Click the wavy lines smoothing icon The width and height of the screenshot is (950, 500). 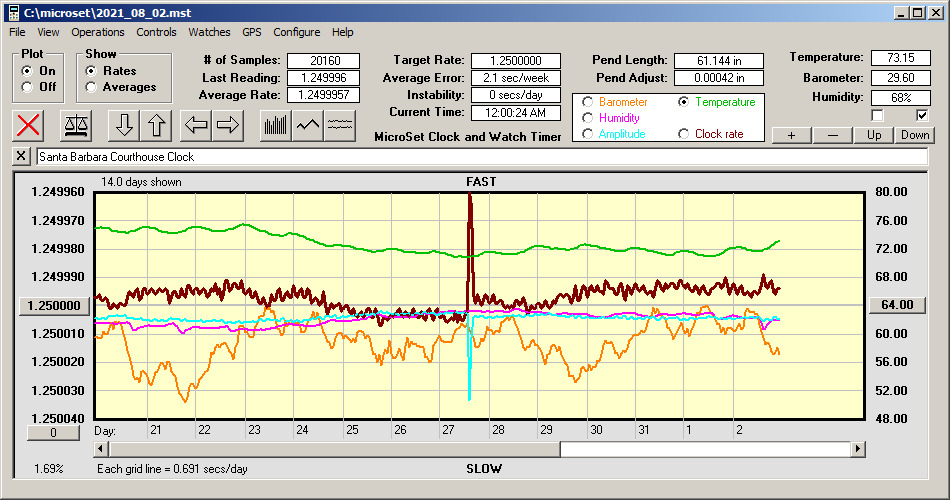coord(340,125)
